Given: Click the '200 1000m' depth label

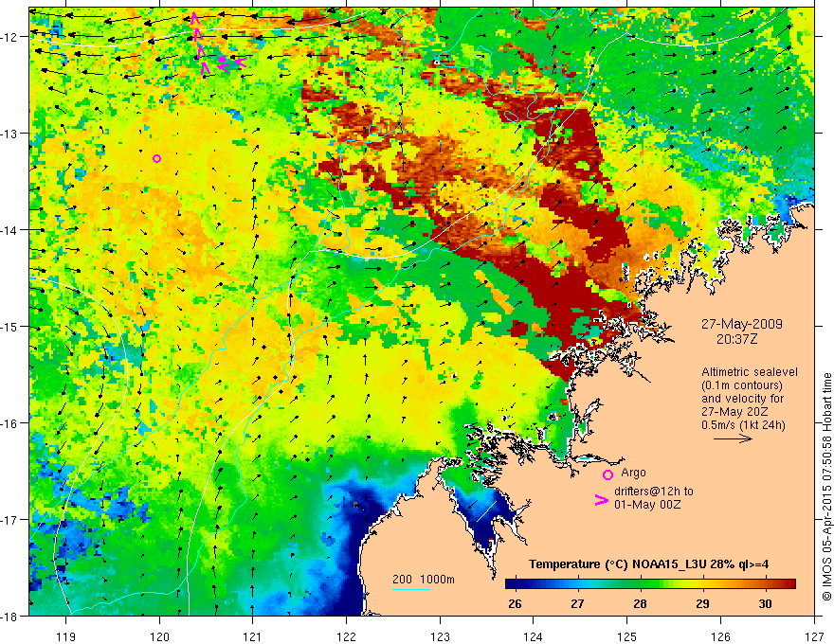Looking at the screenshot, I should click(x=424, y=580).
